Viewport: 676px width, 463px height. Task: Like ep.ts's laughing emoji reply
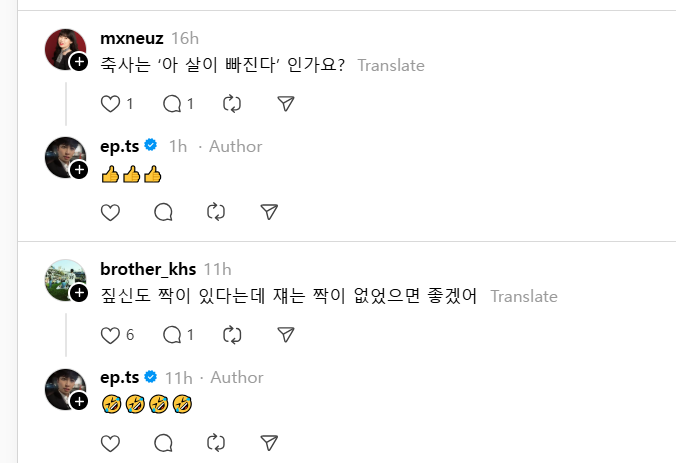click(x=111, y=442)
